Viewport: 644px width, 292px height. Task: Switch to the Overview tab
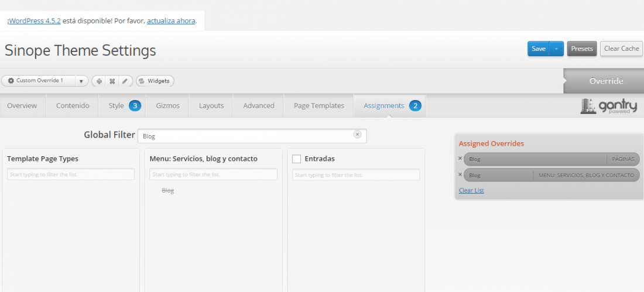click(x=22, y=106)
